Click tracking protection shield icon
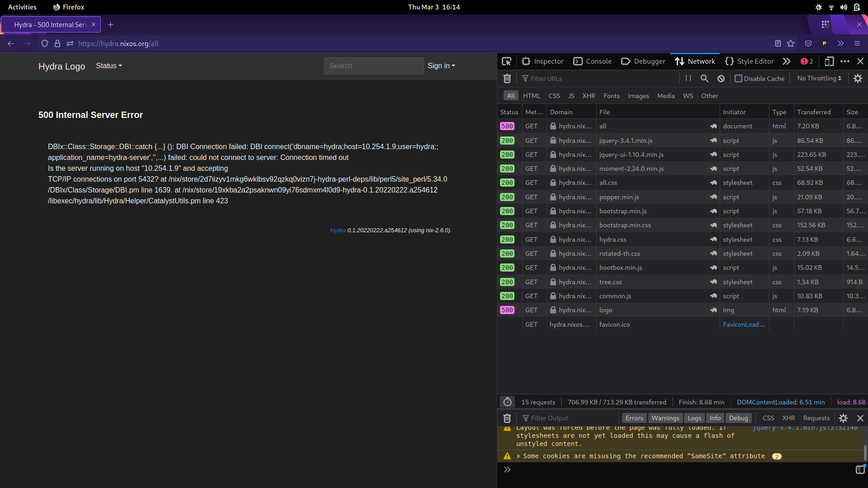The image size is (868, 488). pos(45,44)
